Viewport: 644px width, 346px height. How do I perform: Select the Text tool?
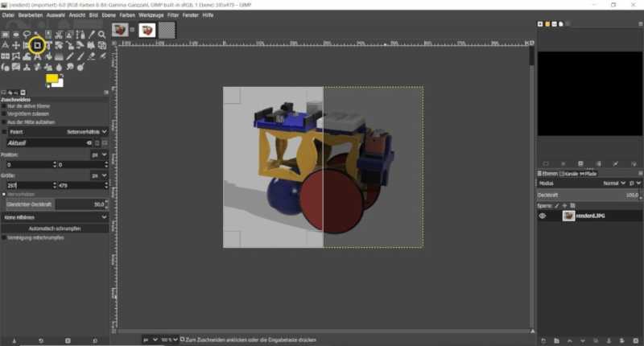(37, 56)
